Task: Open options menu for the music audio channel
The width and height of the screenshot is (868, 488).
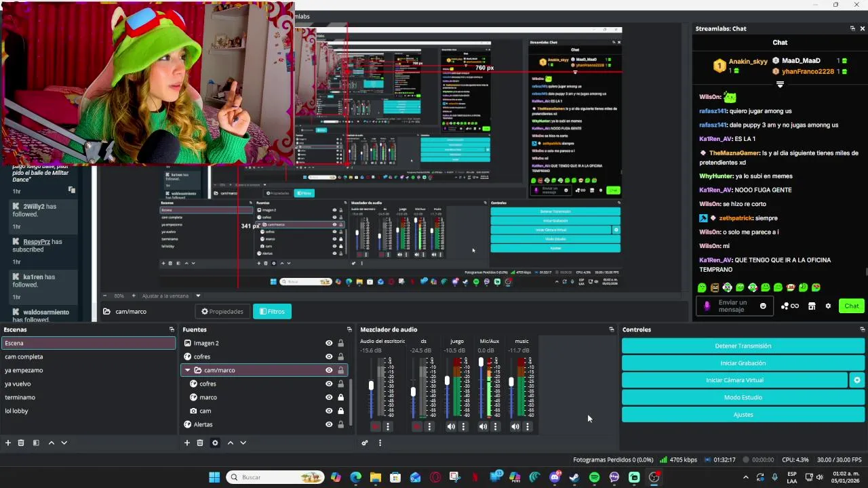Action: 528,426
